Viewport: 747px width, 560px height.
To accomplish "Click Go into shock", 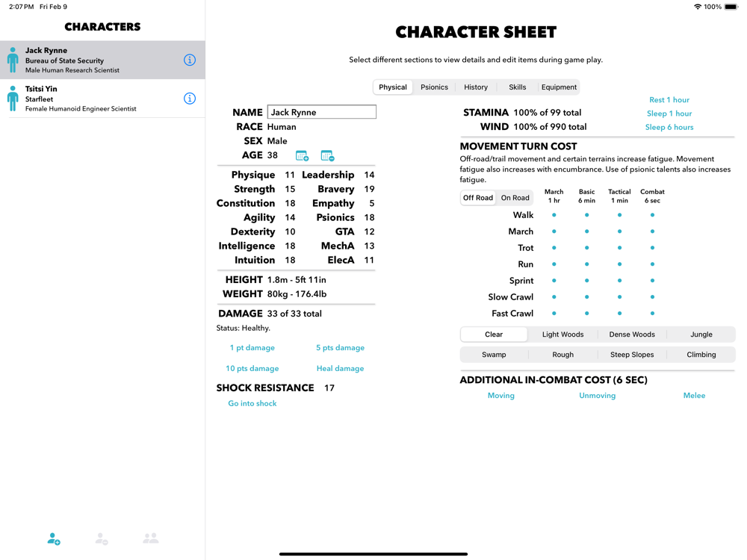I will [252, 403].
